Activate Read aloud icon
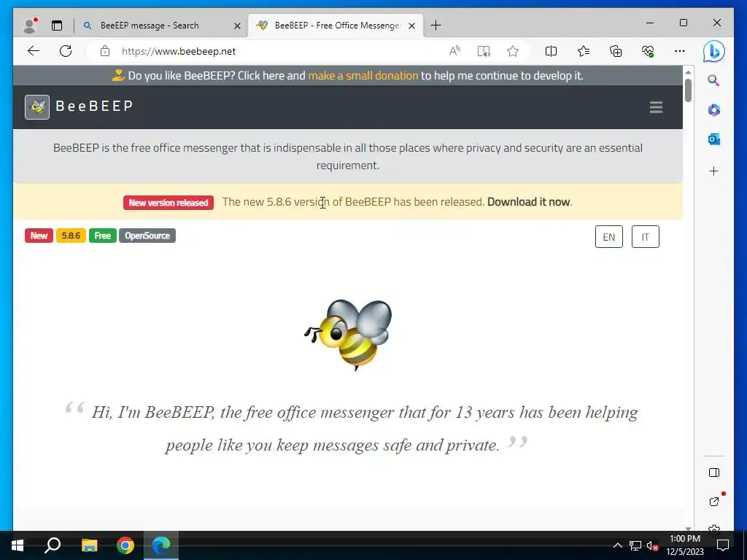The height and width of the screenshot is (560, 747). tap(454, 51)
